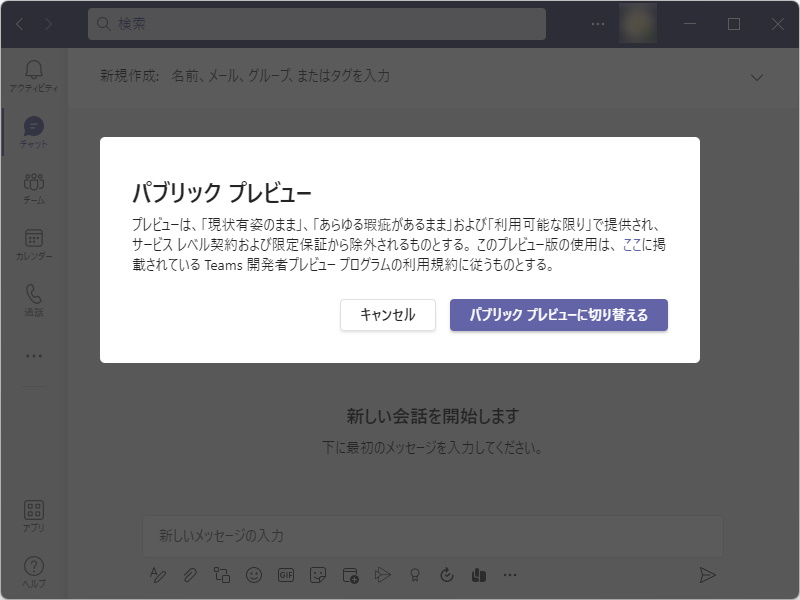Image resolution: width=800 pixels, height=600 pixels.
Task: Send the message with the paper plane icon
Action: (x=708, y=575)
